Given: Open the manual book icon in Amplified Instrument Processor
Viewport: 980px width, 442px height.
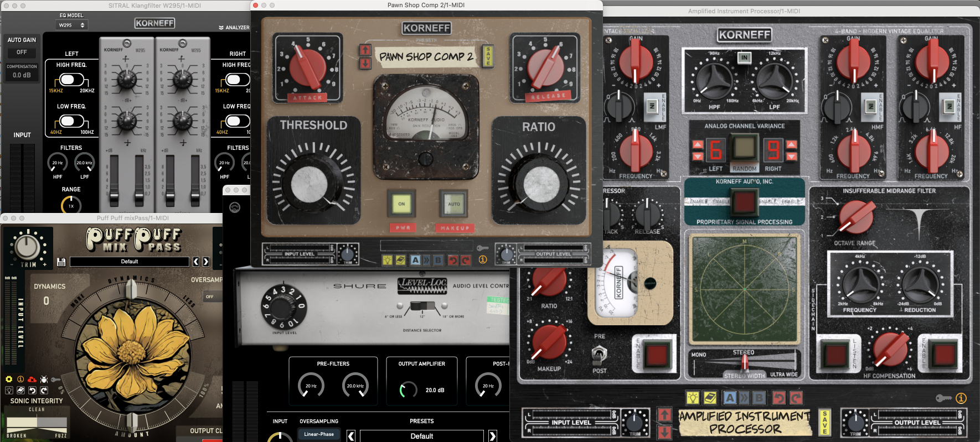Looking at the screenshot, I should 710,397.
